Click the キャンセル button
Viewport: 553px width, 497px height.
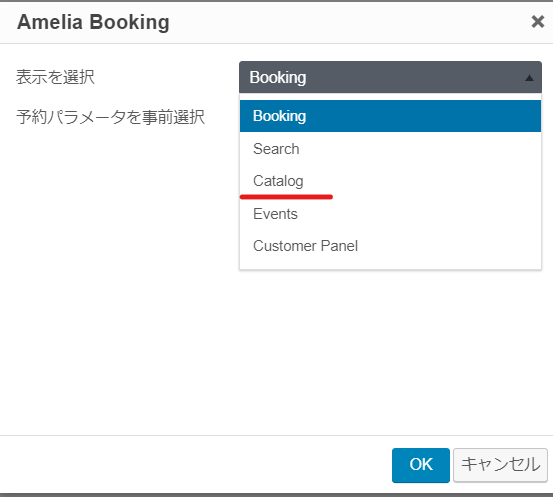click(x=500, y=465)
